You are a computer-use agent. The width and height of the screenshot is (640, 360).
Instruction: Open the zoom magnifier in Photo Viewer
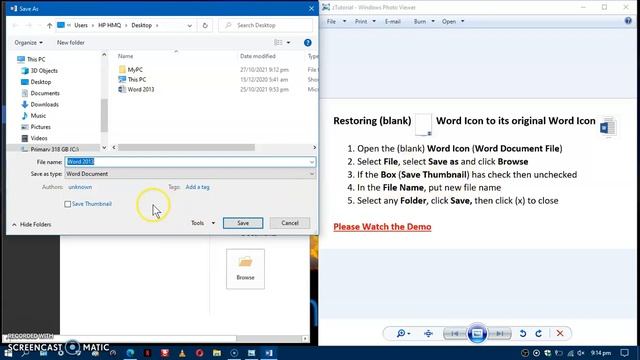click(403, 333)
